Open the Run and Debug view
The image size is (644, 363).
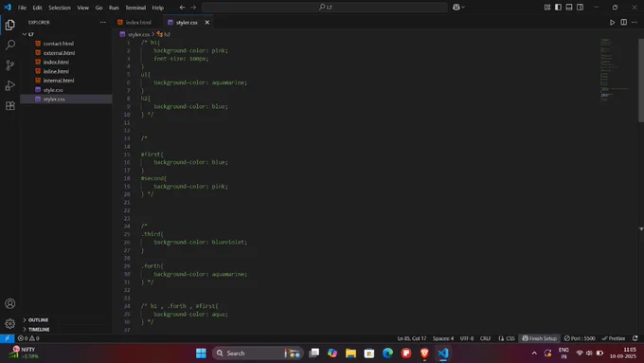pos(9,85)
